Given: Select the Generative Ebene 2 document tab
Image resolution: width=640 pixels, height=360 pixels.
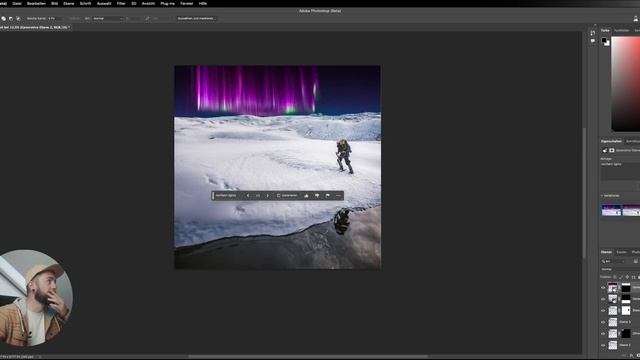Looking at the screenshot, I should (x=36, y=27).
